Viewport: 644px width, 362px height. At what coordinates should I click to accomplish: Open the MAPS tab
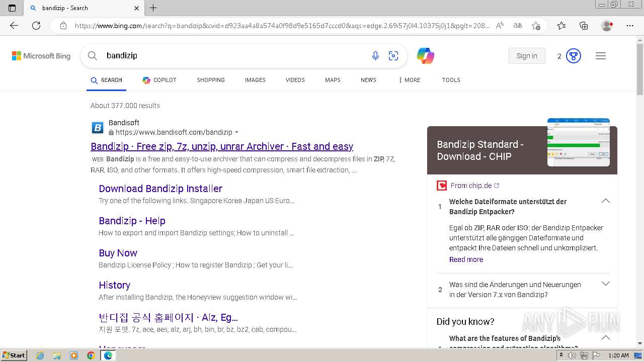(333, 80)
